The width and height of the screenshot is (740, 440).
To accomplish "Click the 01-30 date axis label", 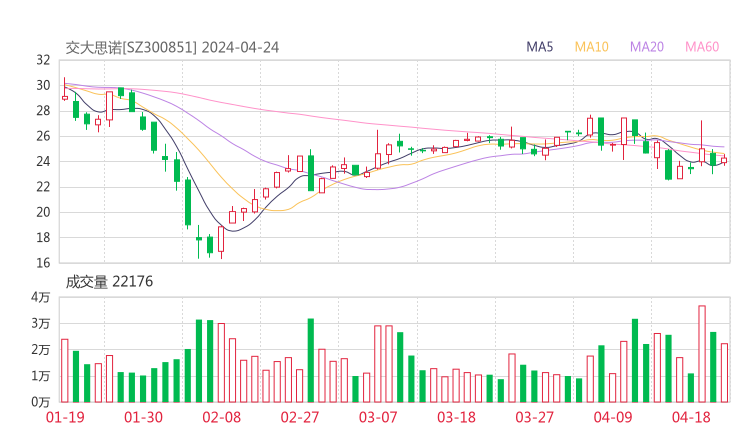I will (x=143, y=417).
